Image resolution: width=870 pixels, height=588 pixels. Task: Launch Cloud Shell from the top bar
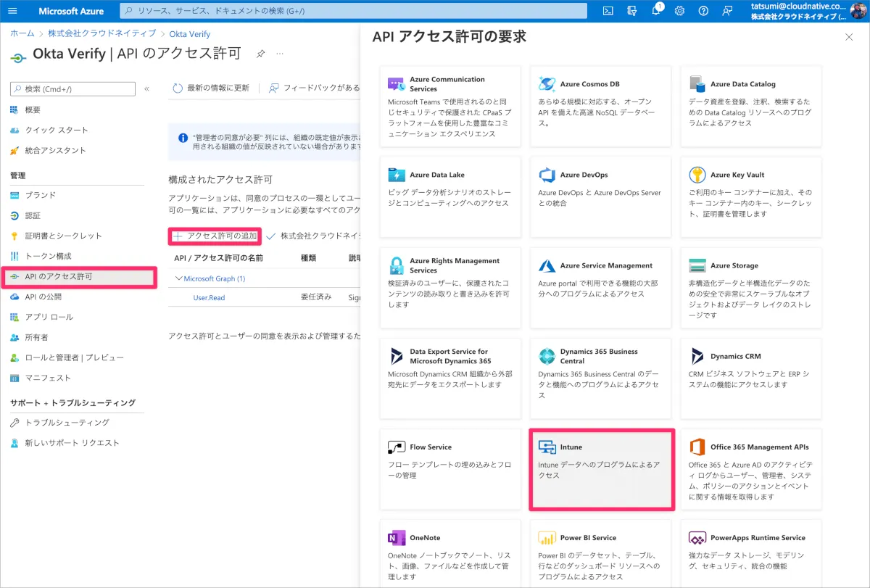tap(608, 11)
